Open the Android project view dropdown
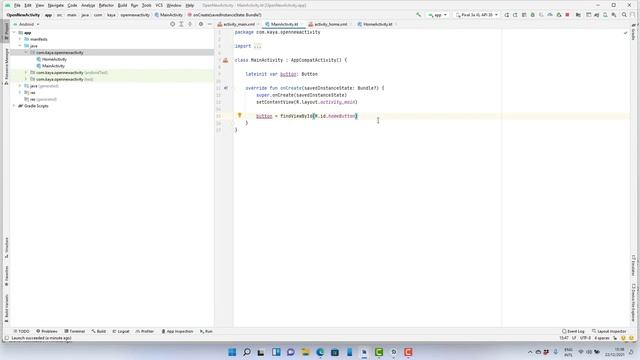Viewport: 640px width, 360px height. click(27, 24)
